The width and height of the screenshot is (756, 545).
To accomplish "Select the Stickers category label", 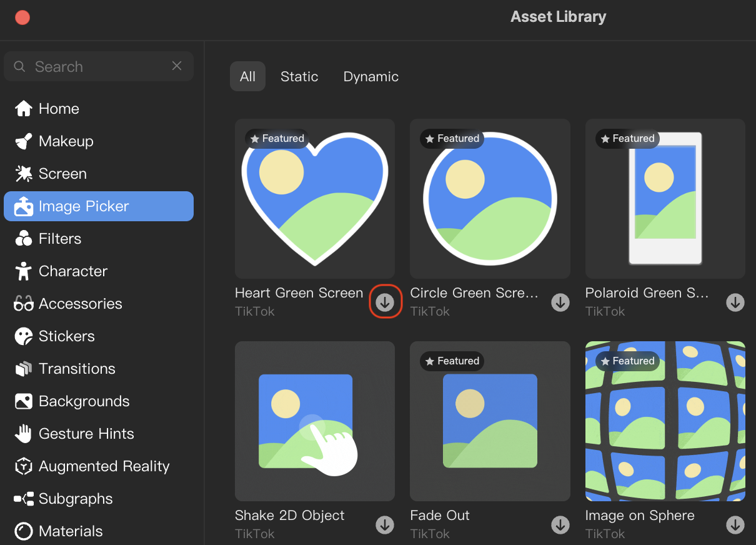I will [x=67, y=336].
